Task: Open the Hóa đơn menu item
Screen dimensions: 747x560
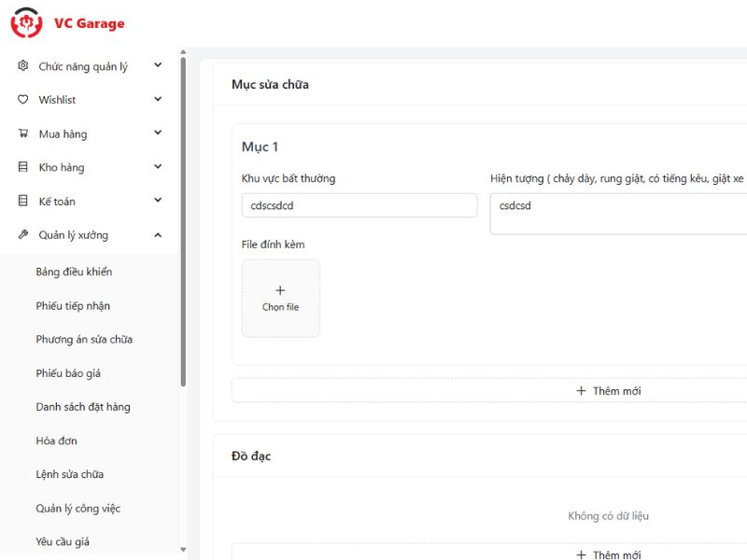Action: coord(56,441)
